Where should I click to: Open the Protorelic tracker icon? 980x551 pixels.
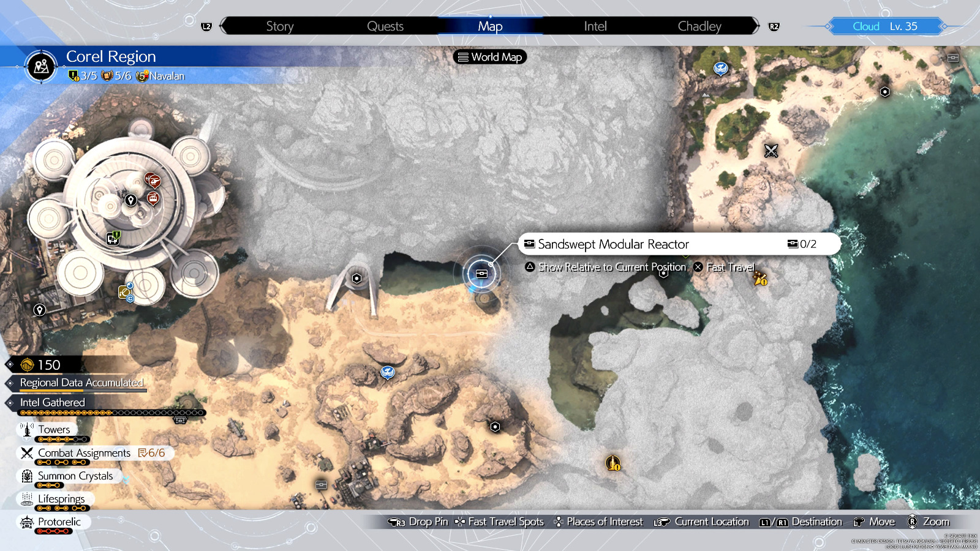click(x=26, y=522)
